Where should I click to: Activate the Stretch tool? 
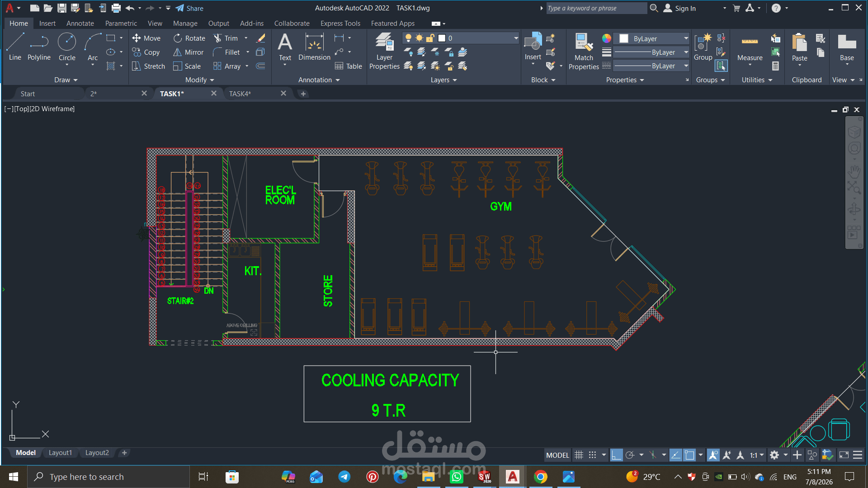point(148,66)
